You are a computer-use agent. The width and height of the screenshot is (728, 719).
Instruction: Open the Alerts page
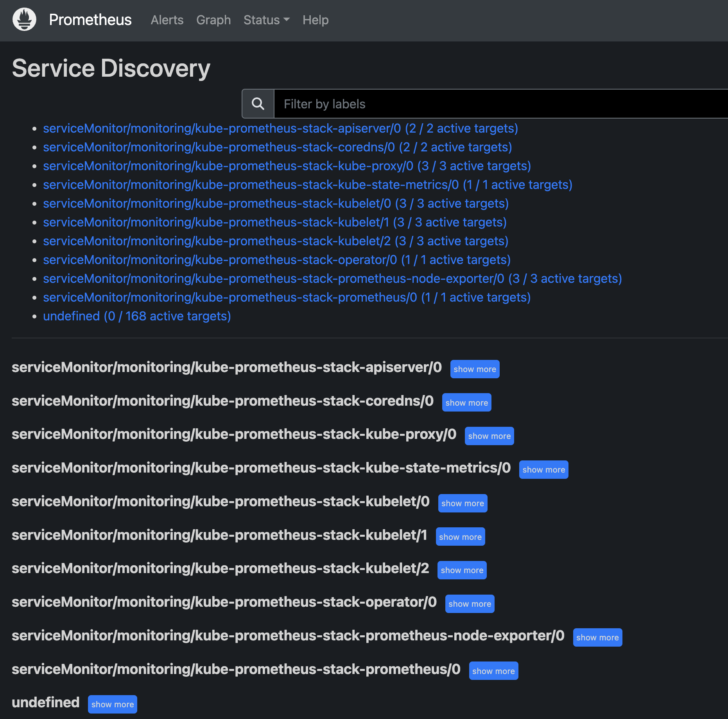coord(167,20)
